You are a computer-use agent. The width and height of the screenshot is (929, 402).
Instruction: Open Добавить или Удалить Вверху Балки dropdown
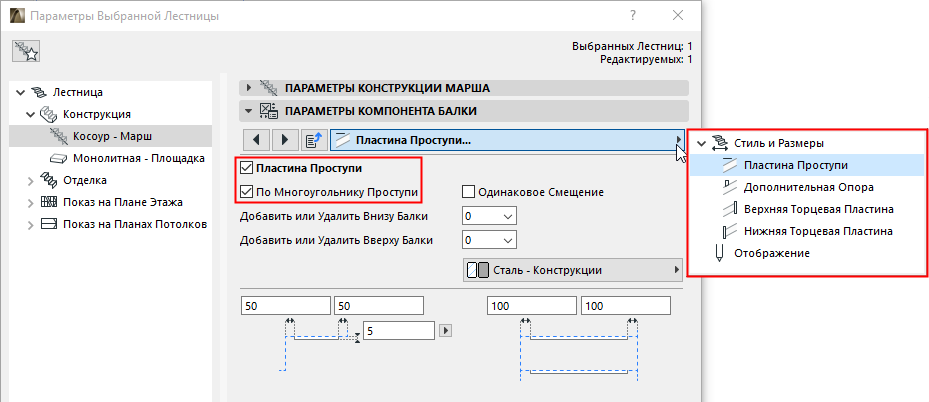(489, 240)
